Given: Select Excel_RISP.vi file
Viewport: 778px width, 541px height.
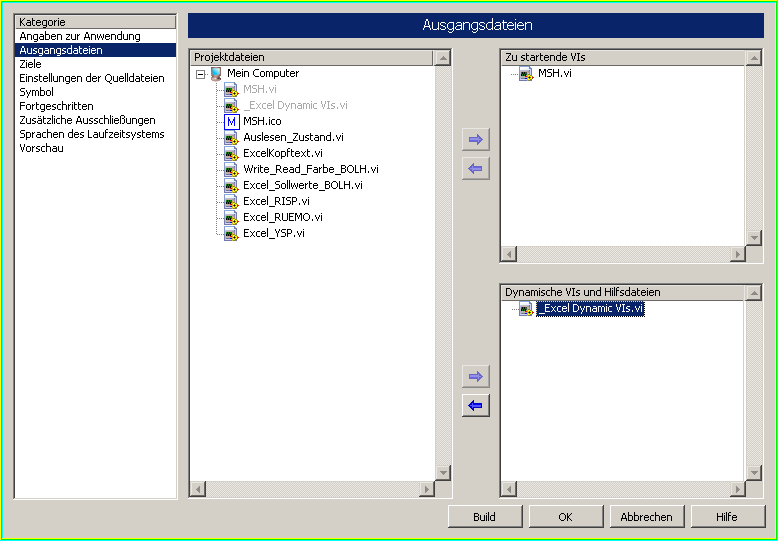Looking at the screenshot, I should [x=276, y=201].
